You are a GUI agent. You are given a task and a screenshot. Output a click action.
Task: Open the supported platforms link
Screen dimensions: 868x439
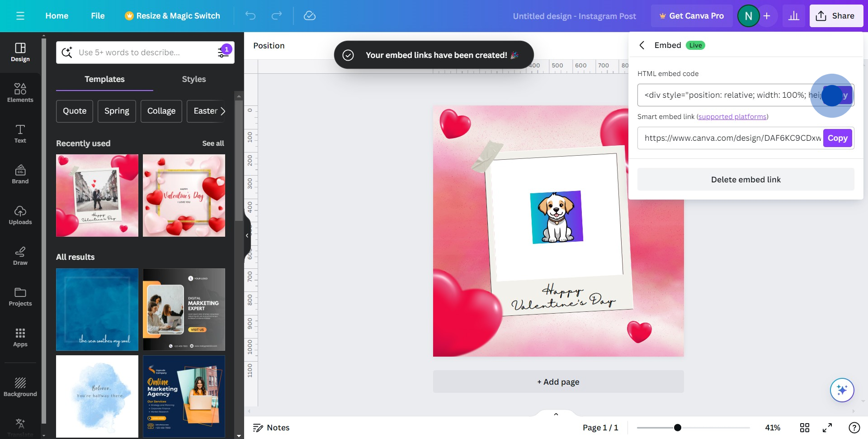[732, 117]
